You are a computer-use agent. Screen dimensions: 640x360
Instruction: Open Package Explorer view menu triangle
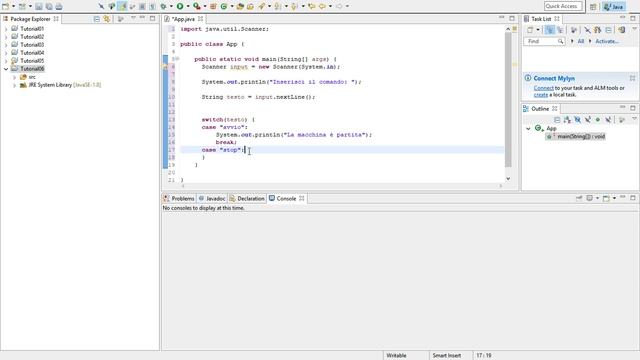pos(133,18)
